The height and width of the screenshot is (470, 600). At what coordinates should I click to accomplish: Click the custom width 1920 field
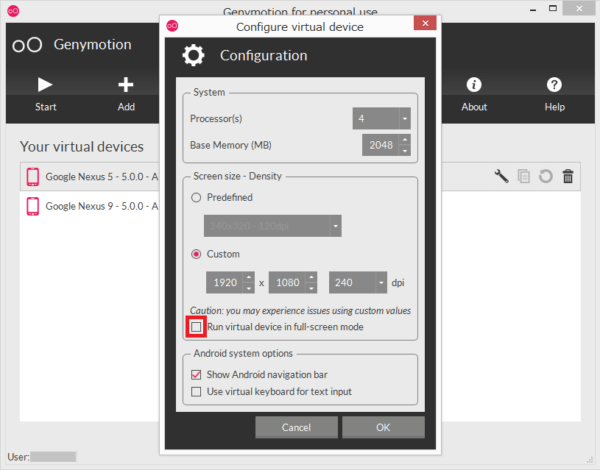click(225, 282)
